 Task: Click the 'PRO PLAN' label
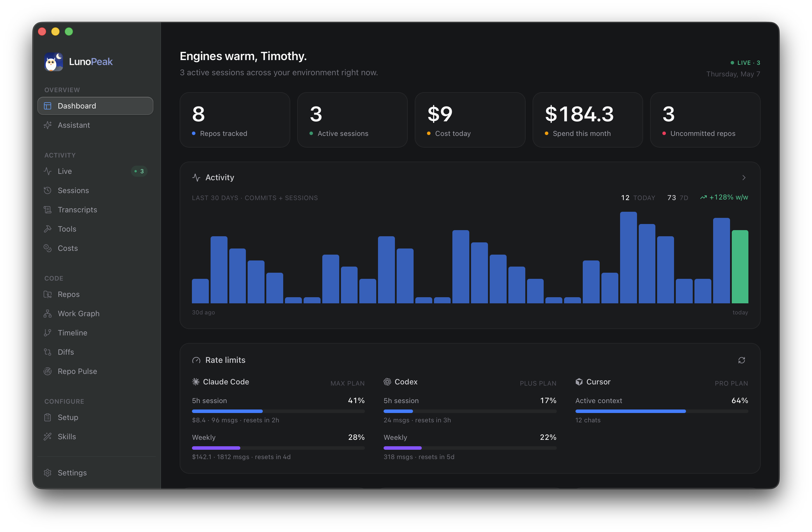pos(731,383)
